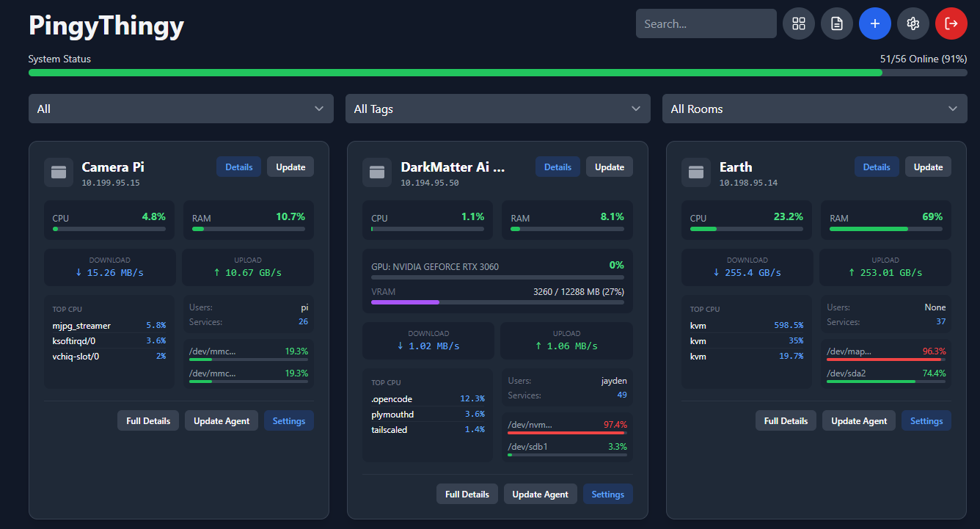Expand the All status filter dropdown
Viewport: 980px width, 529px height.
coord(181,109)
